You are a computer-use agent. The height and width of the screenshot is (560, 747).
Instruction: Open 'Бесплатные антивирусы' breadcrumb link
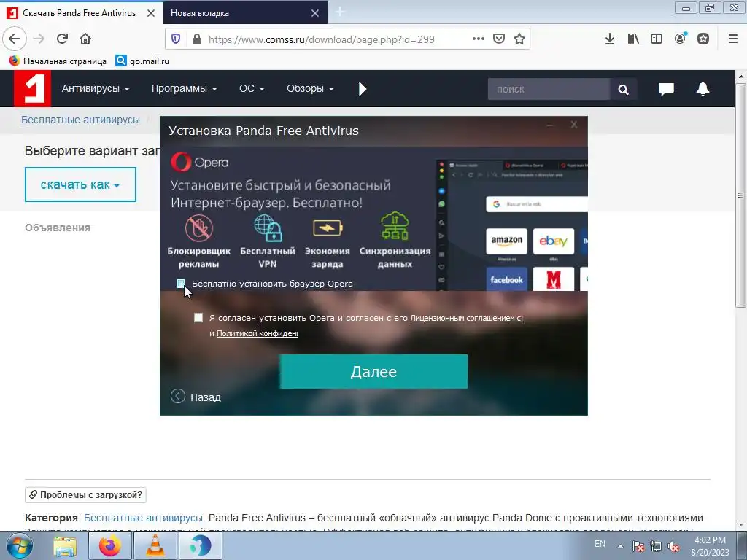80,120
